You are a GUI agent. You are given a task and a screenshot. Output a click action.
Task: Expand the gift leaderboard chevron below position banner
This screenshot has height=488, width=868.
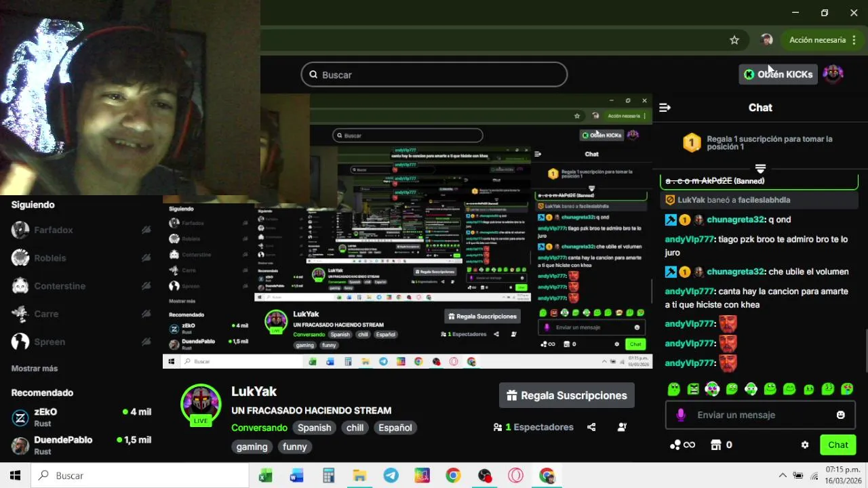click(760, 168)
